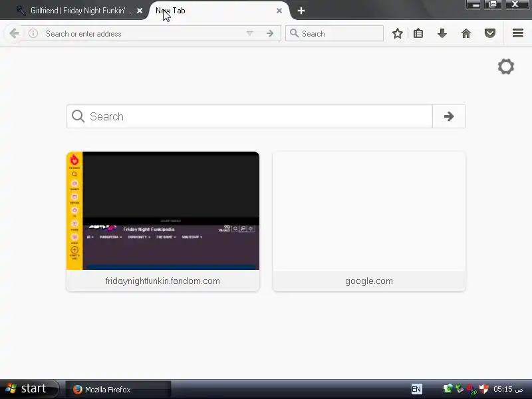Image resolution: width=532 pixels, height=399 pixels.
Task: Select Mozilla Firefox taskbar button
Action: 118,390
